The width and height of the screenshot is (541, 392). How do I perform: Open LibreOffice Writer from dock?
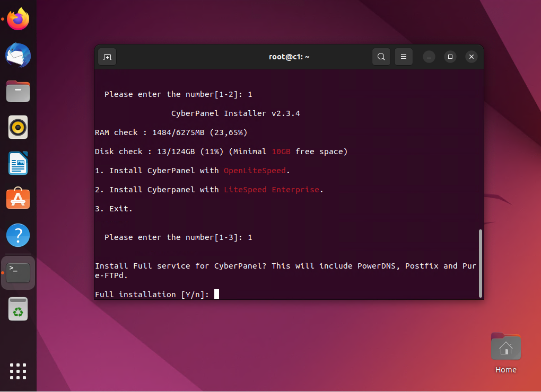[18, 163]
